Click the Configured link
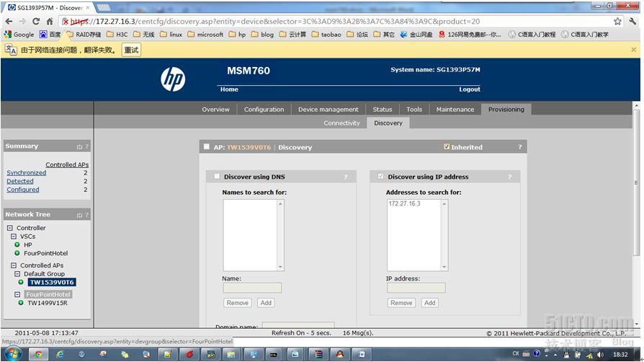This screenshot has width=644, height=362. (23, 190)
